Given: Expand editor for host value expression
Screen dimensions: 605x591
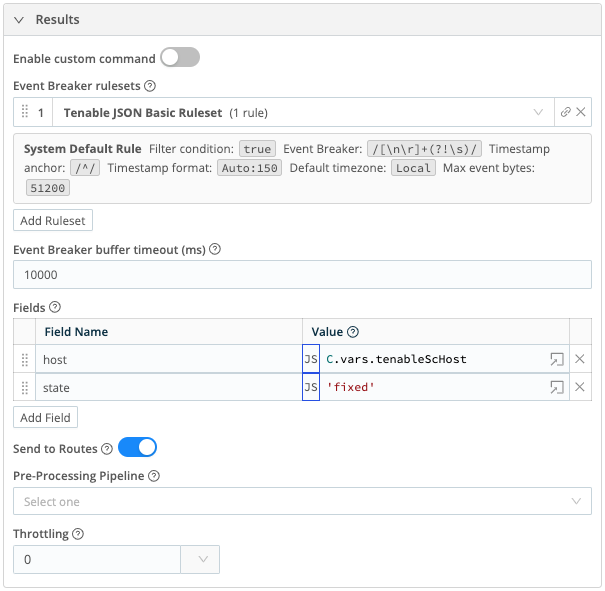Looking at the screenshot, I should tap(557, 359).
